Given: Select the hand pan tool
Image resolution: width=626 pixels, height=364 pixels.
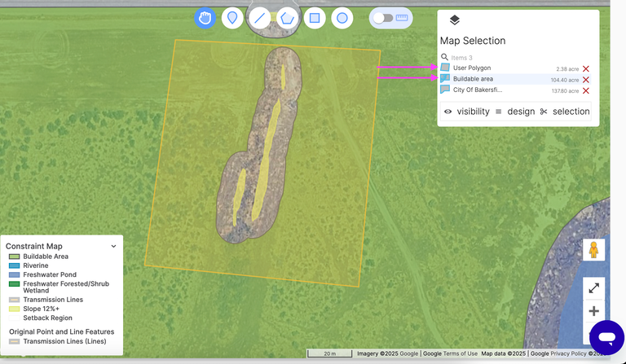Looking at the screenshot, I should click(205, 18).
